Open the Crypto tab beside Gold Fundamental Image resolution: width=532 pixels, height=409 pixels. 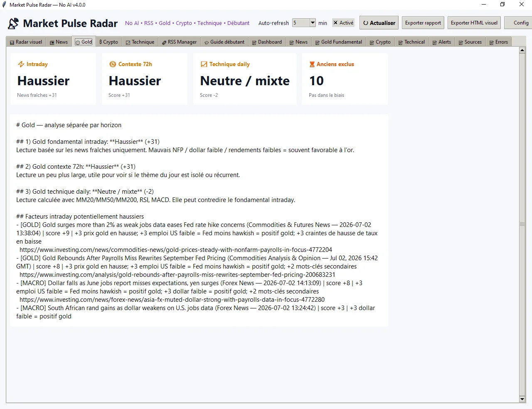[x=380, y=42]
